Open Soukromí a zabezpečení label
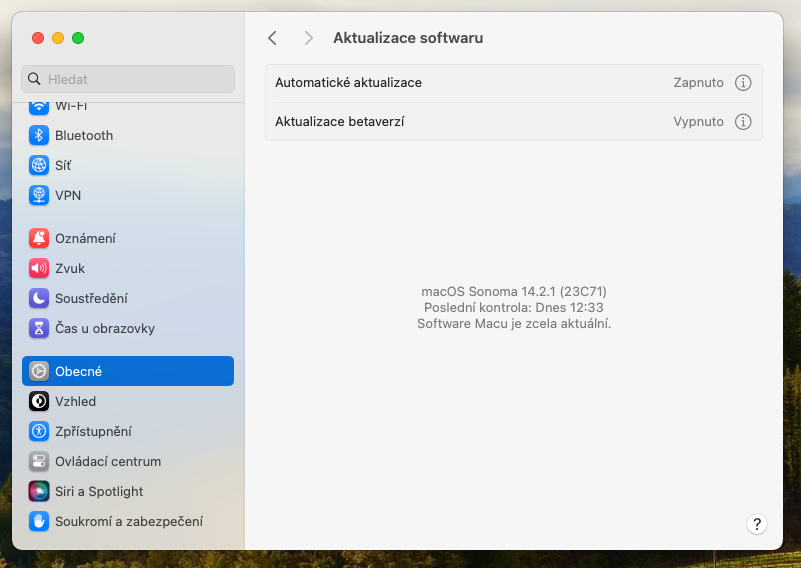The width and height of the screenshot is (801, 568). coord(129,522)
